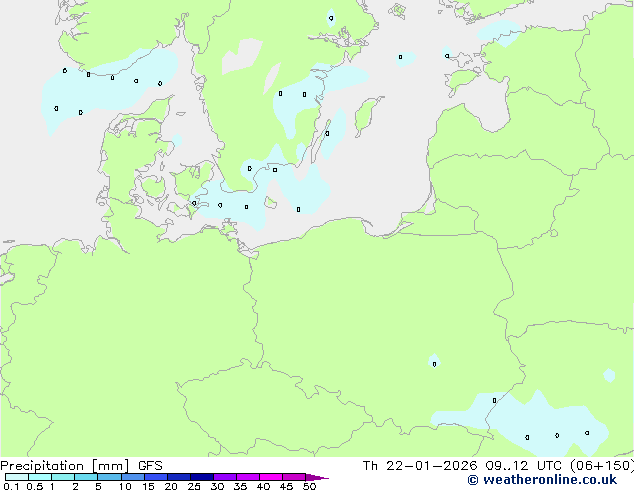Click the '10' legend value
This screenshot has width=634, height=490.
tap(125, 486)
